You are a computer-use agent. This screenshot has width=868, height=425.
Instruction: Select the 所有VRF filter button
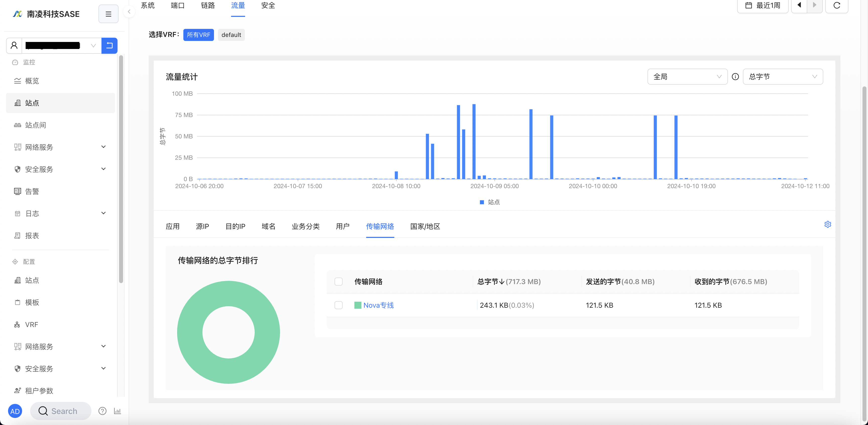(x=198, y=35)
